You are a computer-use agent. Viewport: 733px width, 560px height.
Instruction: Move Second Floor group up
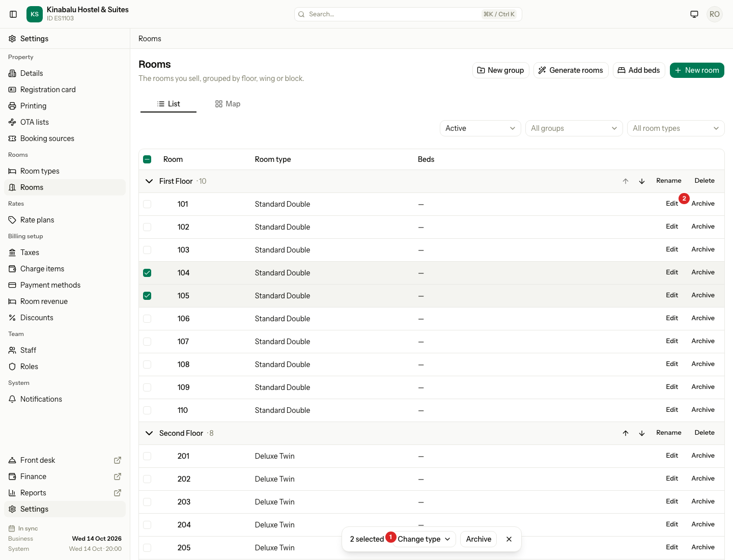coord(626,433)
